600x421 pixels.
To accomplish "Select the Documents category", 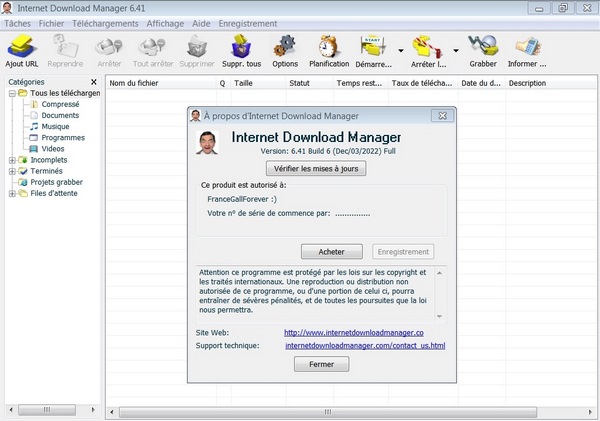I will [x=60, y=115].
